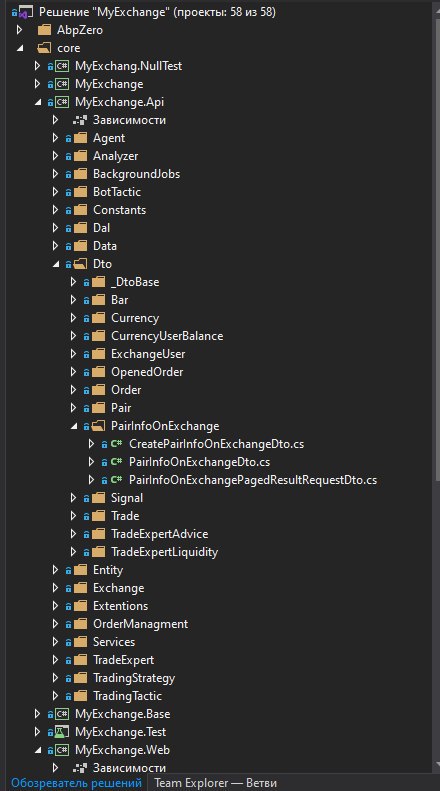Click the PairInfoOnExchangeDto.cs C# file icon
The image size is (440, 791).
tap(117, 462)
